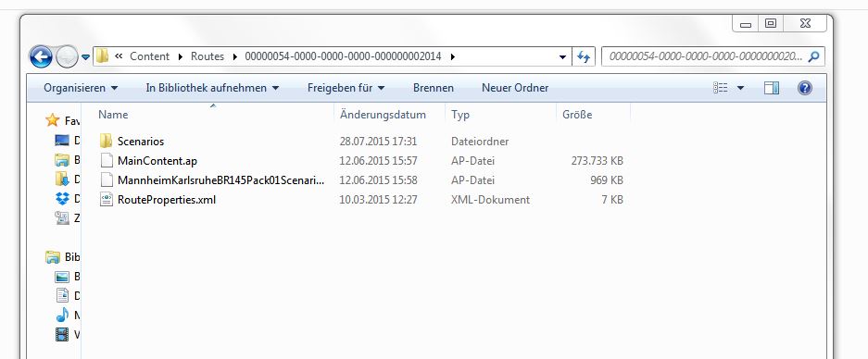This screenshot has height=359, width=868.
Task: Select the MainContent.ap file icon
Action: (107, 160)
